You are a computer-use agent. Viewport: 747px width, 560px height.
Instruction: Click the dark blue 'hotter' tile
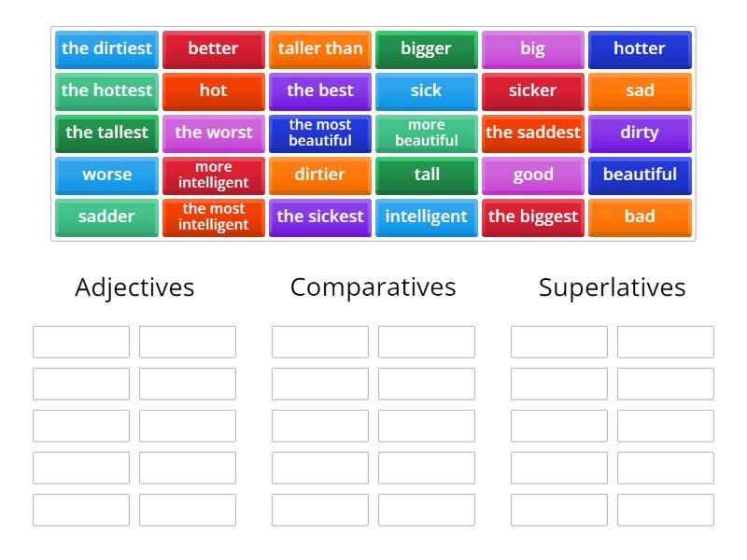640,49
